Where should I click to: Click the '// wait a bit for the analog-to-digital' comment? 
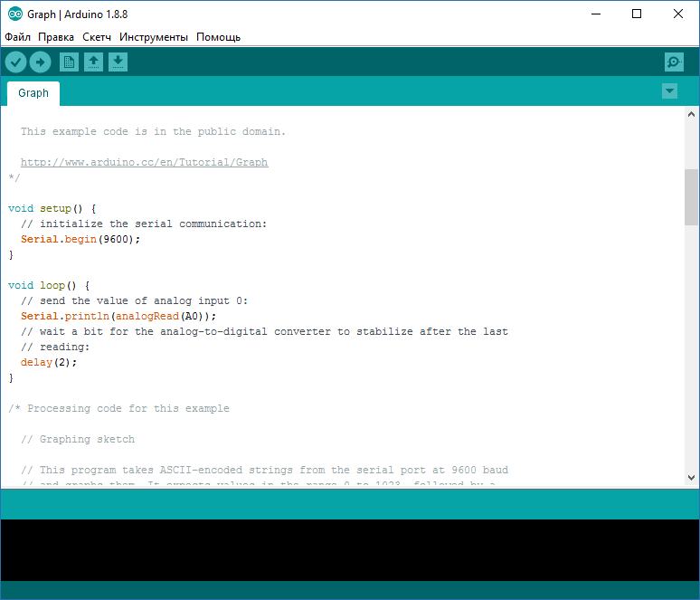[x=264, y=331]
